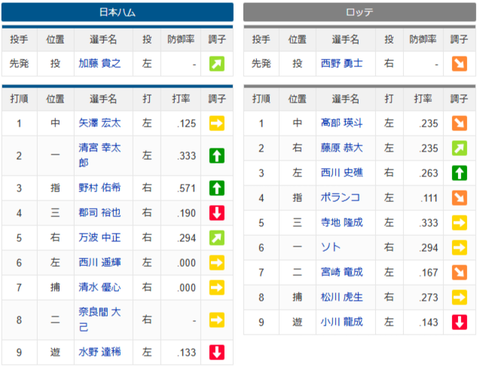Open player link 寺地 隆成
480x370 pixels.
pyautogui.click(x=342, y=222)
